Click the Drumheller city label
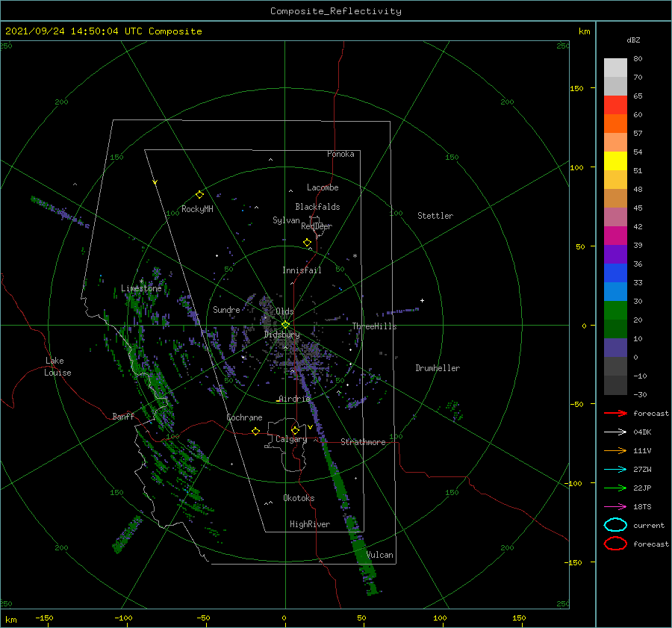Image resolution: width=672 pixels, height=628 pixels. [x=438, y=368]
